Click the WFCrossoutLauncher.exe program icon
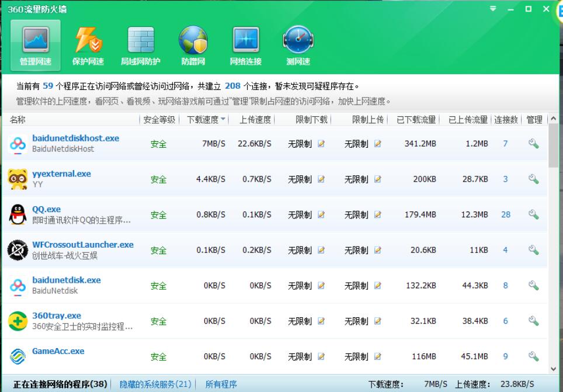The width and height of the screenshot is (563, 392). coord(17,249)
